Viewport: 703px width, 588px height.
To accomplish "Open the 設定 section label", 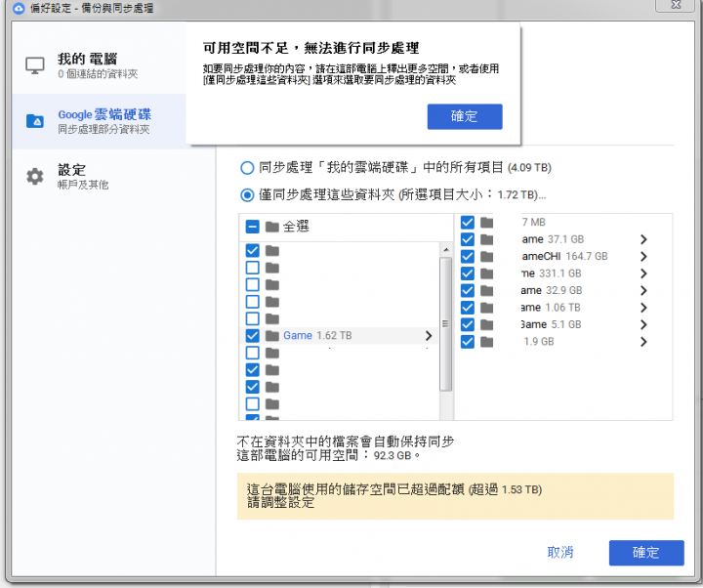I will (x=71, y=170).
